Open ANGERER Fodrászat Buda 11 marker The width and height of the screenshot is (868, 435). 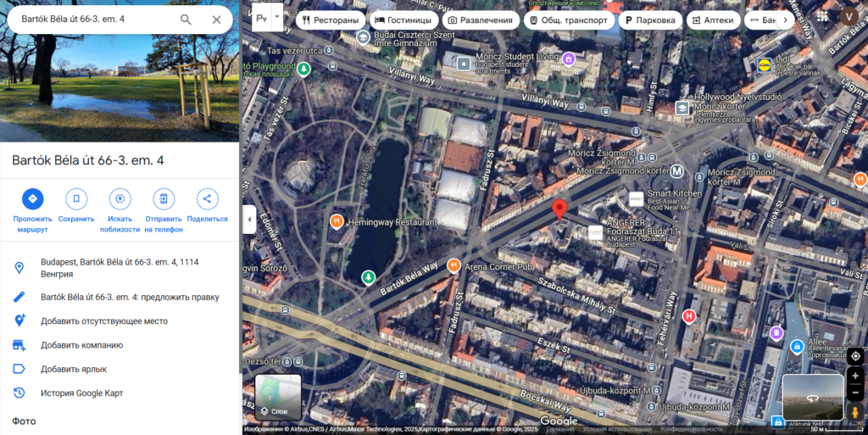pyautogui.click(x=596, y=232)
